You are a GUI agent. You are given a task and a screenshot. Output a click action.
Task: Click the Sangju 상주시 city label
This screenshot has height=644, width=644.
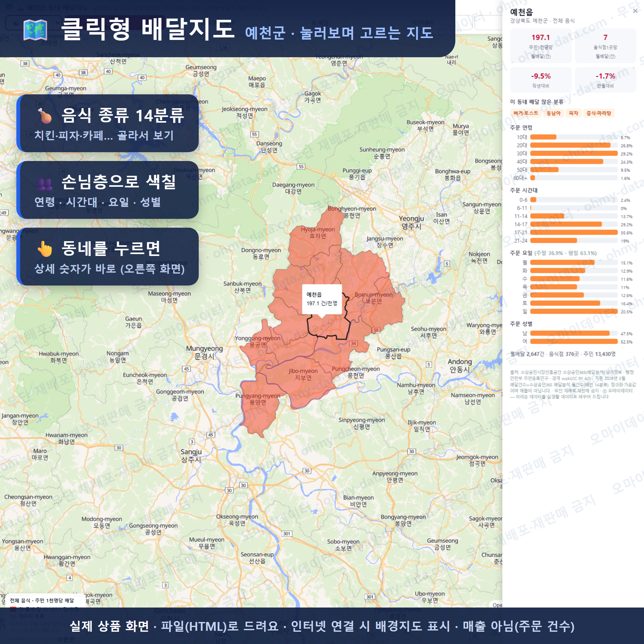[191, 456]
